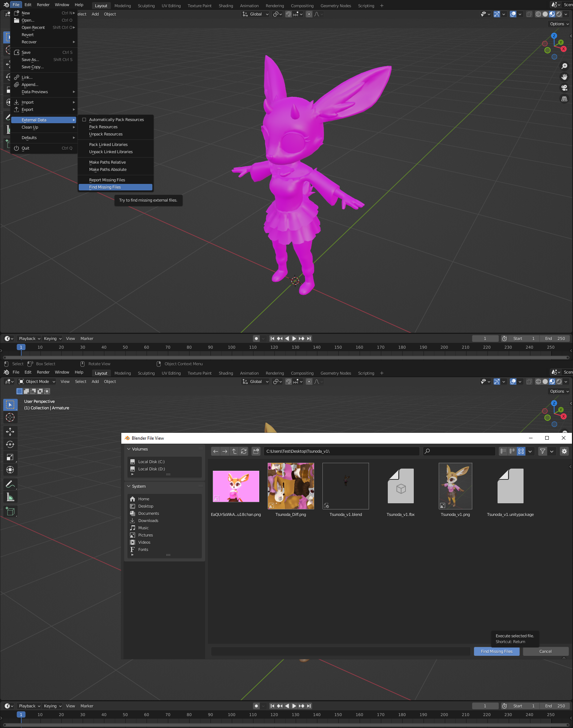
Task: Navigate to parent directory in file browser
Action: point(234,451)
